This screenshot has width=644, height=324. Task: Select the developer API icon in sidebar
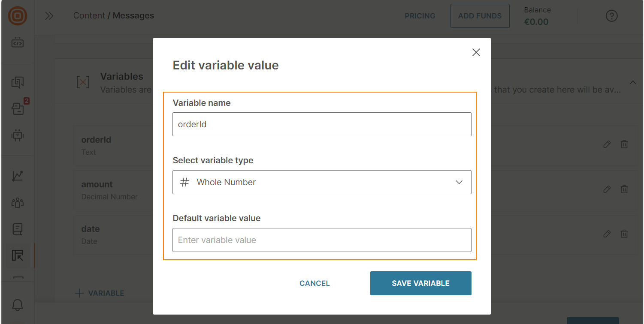click(17, 42)
